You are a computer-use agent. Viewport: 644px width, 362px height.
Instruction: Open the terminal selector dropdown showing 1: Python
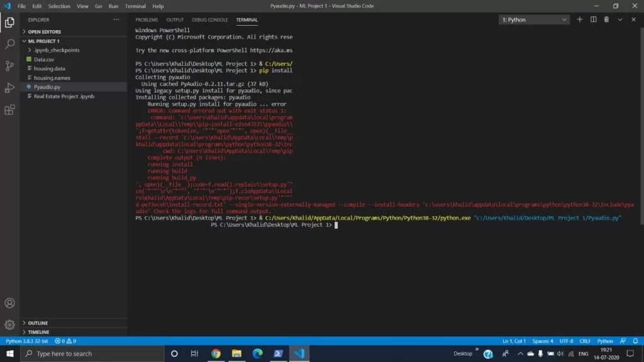click(x=533, y=19)
